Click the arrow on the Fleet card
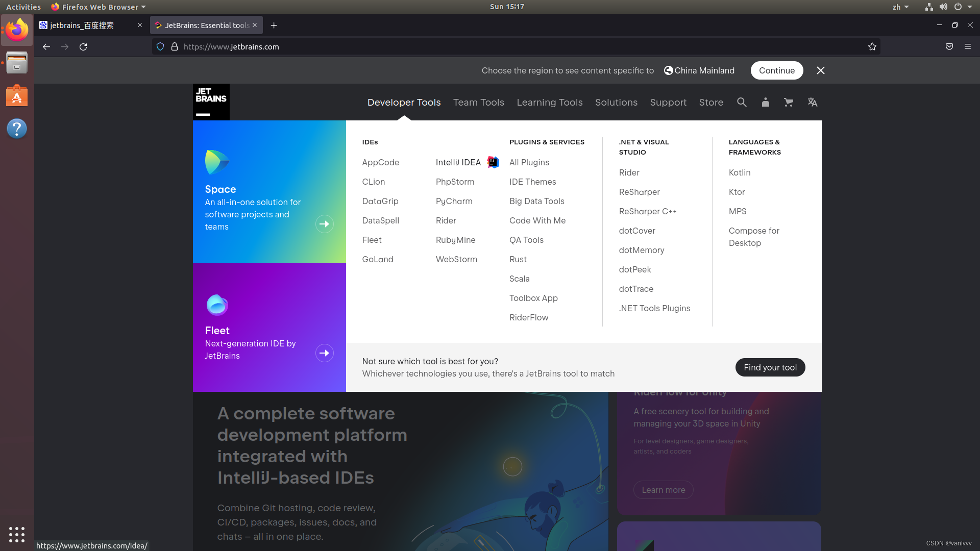 click(325, 353)
